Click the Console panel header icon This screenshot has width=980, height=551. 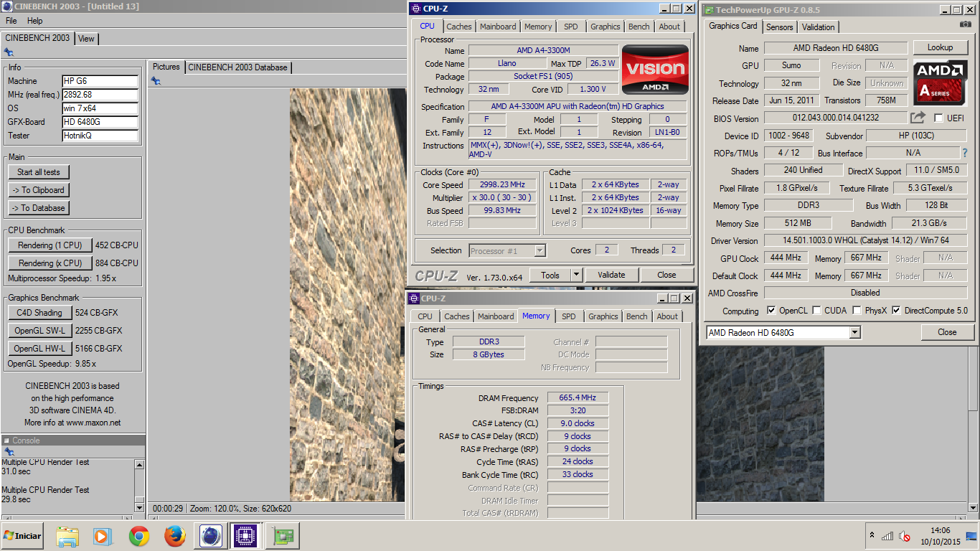tap(6, 441)
